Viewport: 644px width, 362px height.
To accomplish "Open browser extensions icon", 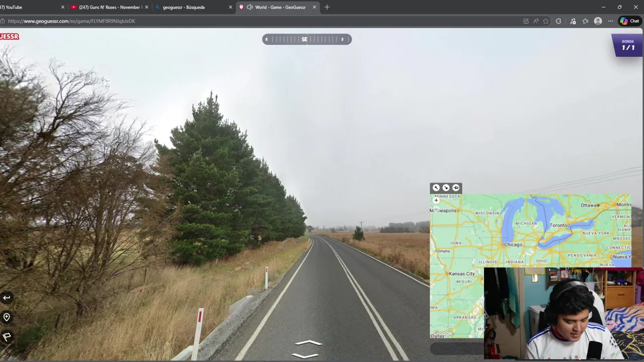I will [x=558, y=21].
